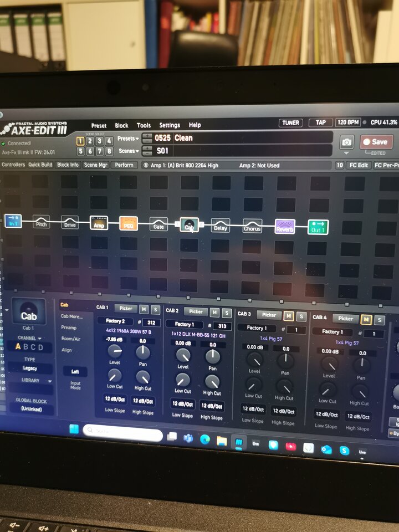Click the amp info icon beside Amp 1
Screen dimensions: 399x532
pyautogui.click(x=146, y=165)
